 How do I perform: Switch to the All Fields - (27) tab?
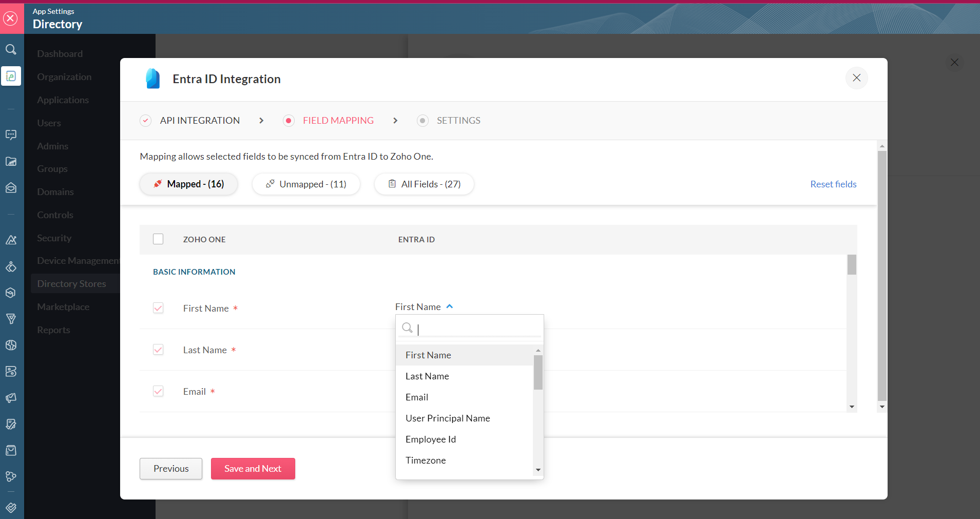(x=424, y=184)
